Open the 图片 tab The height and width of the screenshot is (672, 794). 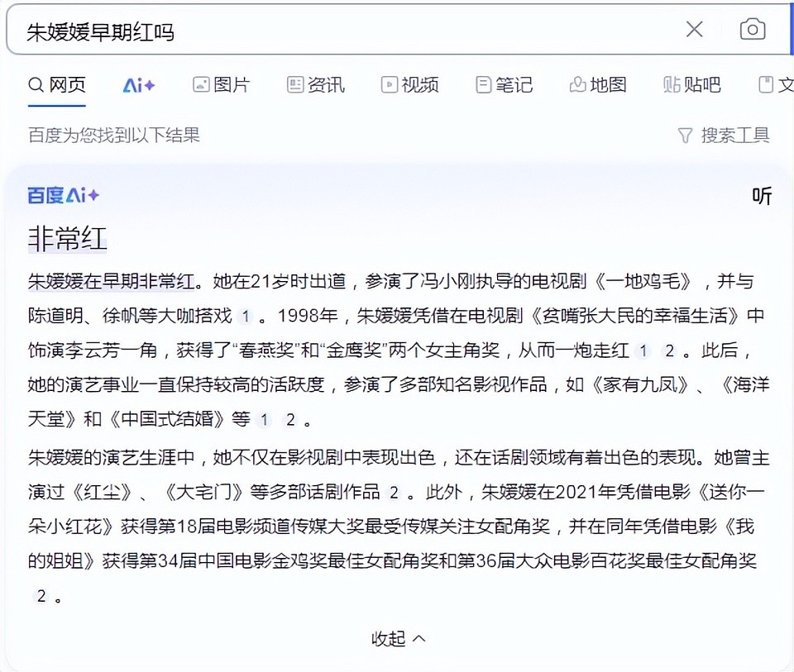pos(222,84)
